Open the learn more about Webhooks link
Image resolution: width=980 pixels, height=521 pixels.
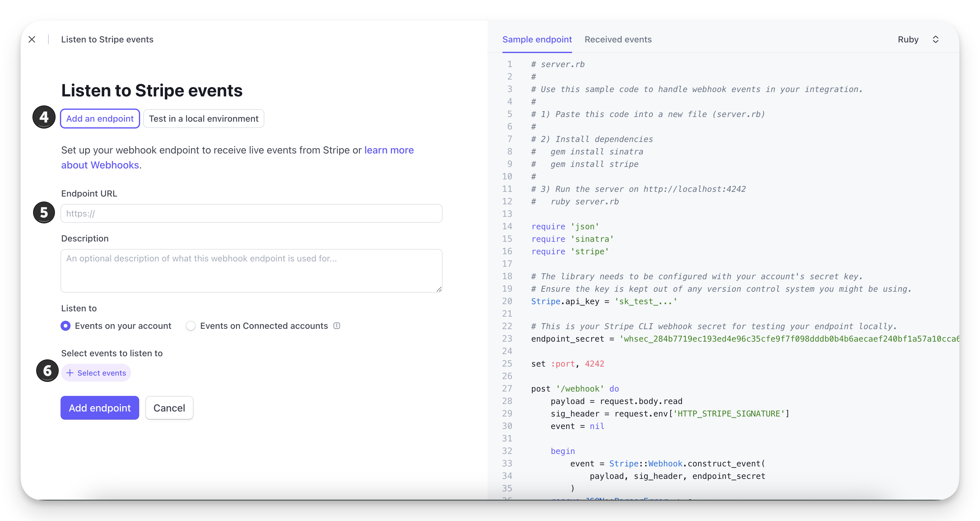pyautogui.click(x=238, y=158)
